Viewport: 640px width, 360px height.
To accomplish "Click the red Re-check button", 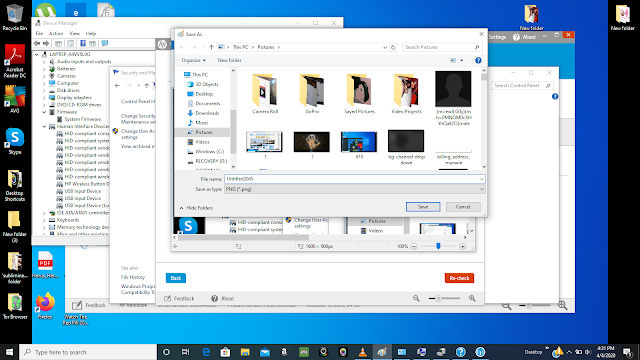I will click(x=459, y=278).
